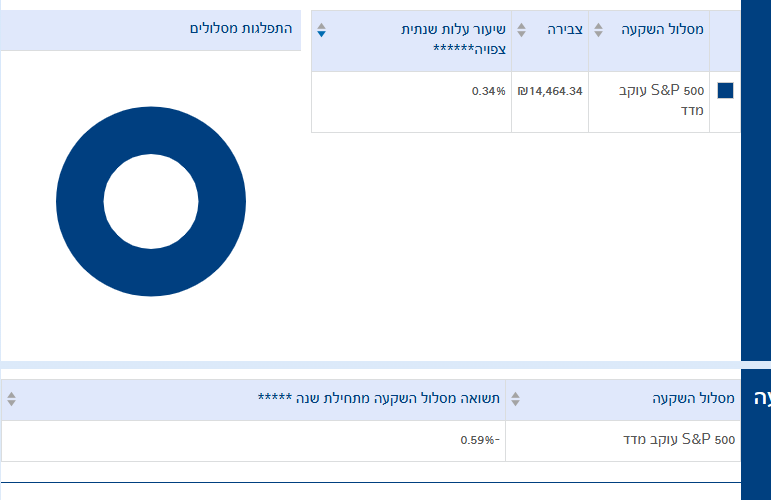Sort by שיעור עלות שנתית צפויה arrows
This screenshot has height=500, width=771.
(321, 30)
